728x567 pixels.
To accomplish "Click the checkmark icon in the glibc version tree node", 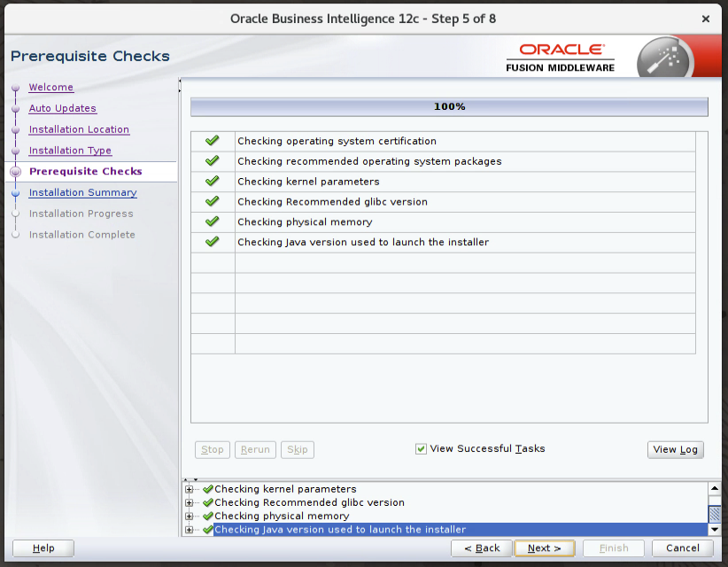I will pyautogui.click(x=208, y=502).
